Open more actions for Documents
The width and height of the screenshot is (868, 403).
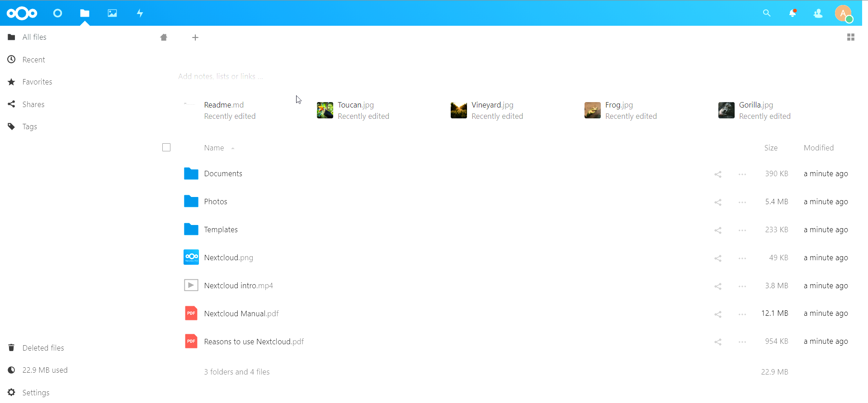tap(742, 174)
